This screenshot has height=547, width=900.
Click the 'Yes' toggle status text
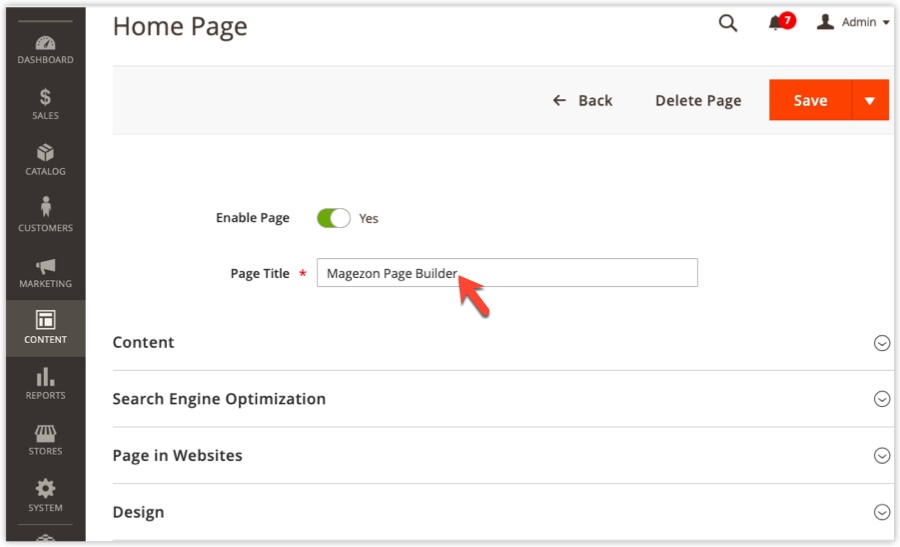368,219
